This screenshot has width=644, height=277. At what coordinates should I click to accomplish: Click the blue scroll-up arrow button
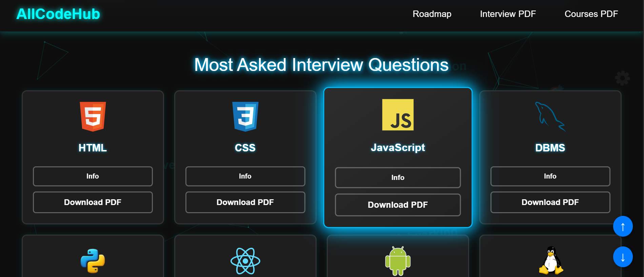click(623, 226)
